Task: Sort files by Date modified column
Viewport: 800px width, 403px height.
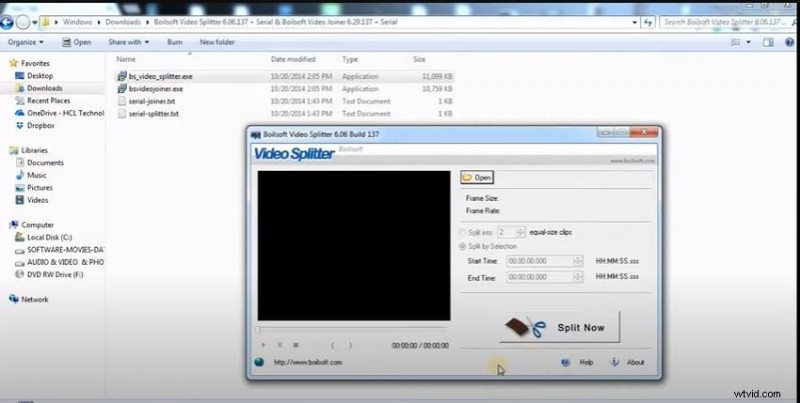Action: click(x=293, y=59)
